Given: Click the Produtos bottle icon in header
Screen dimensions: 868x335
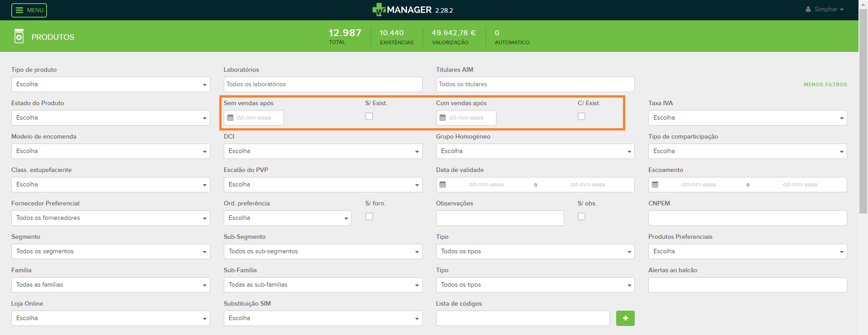Looking at the screenshot, I should click(x=19, y=37).
